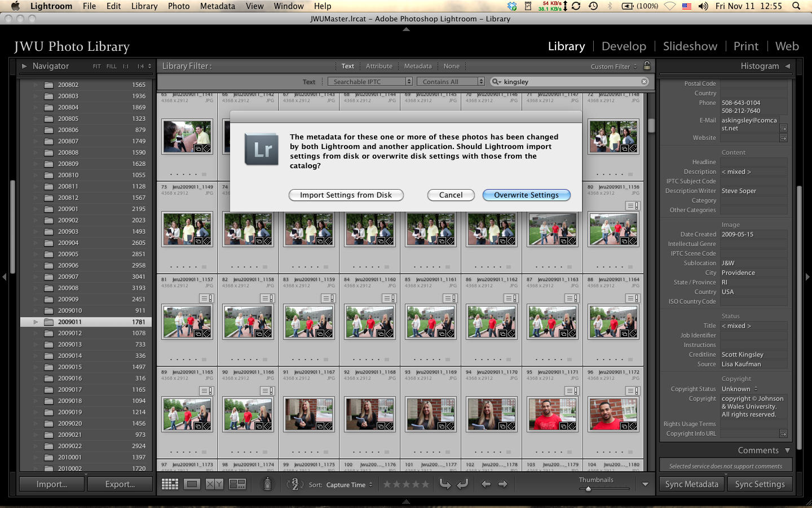The height and width of the screenshot is (508, 812).
Task: Click metadata-changed badge on photo 1156
Action: tap(633, 205)
